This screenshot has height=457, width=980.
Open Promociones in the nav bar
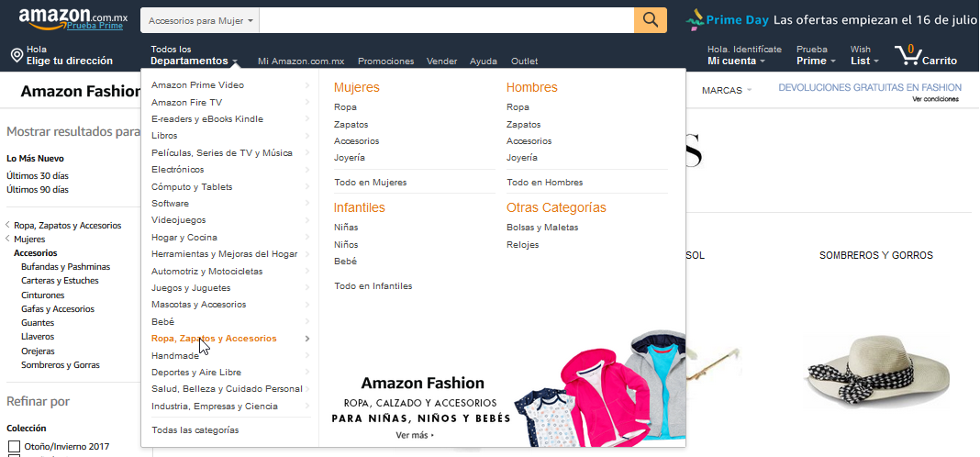[x=385, y=61]
